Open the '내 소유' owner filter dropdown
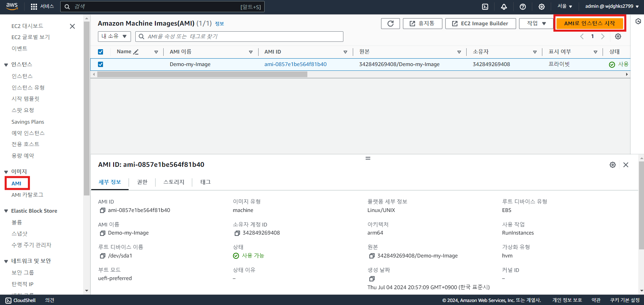The image size is (644, 305). 114,36
